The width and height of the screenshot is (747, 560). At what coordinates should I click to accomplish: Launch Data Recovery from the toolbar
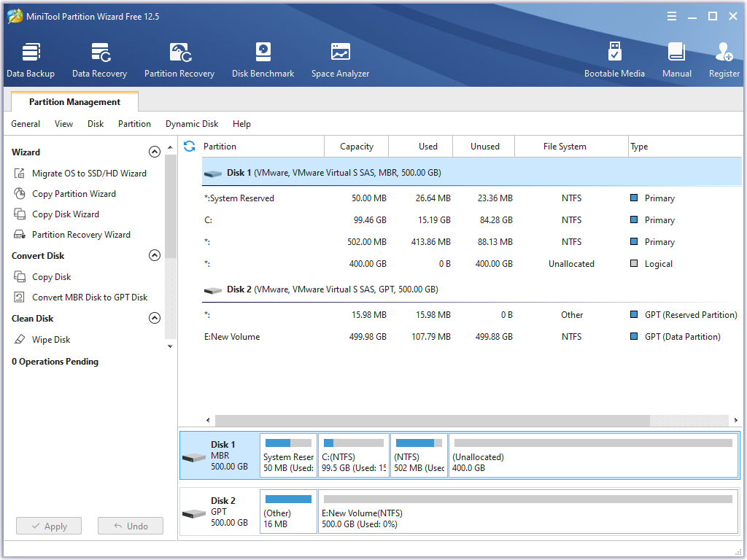pos(99,60)
